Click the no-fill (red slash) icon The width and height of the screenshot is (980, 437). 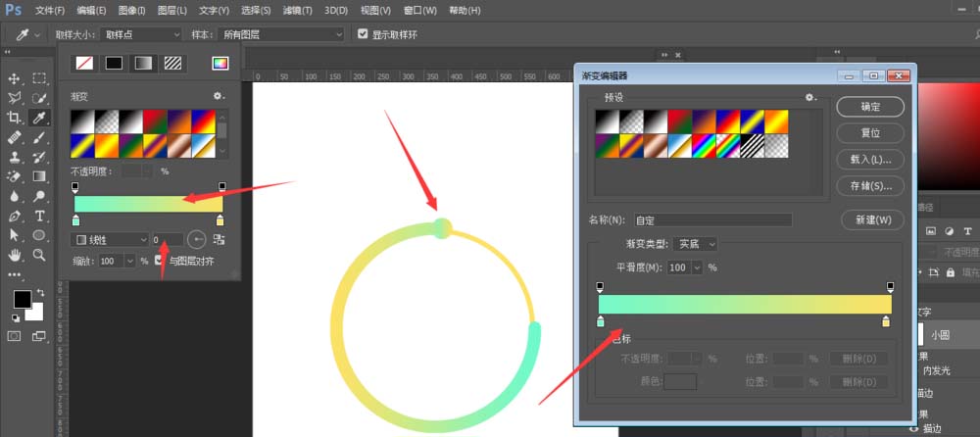coord(84,63)
